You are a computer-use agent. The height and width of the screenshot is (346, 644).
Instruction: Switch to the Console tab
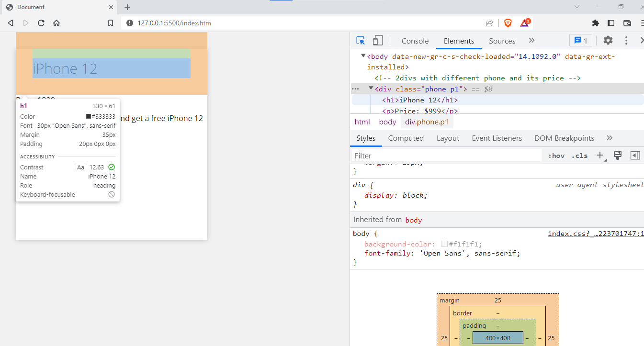(x=415, y=41)
